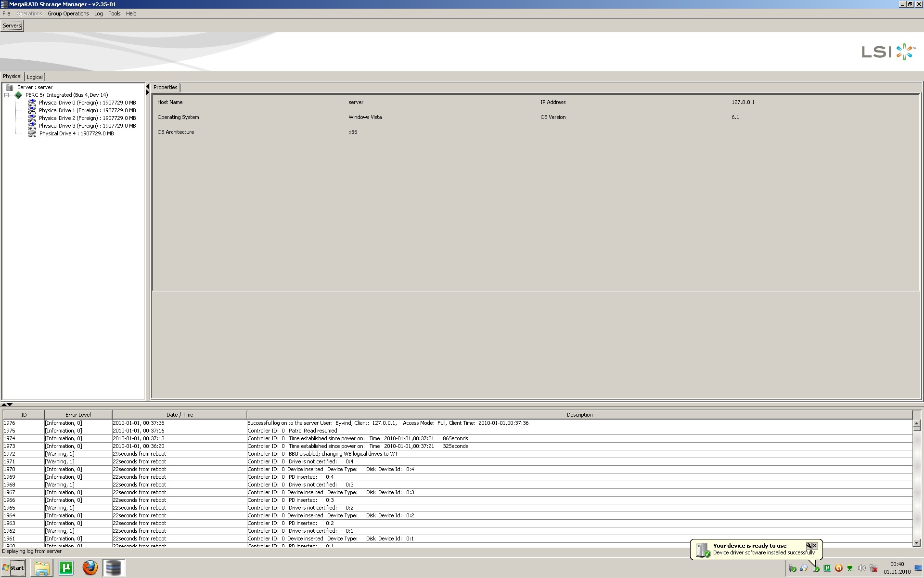Screen dimensions: 924x578
Task: Click the LSI logo in the banner
Action: (888, 52)
